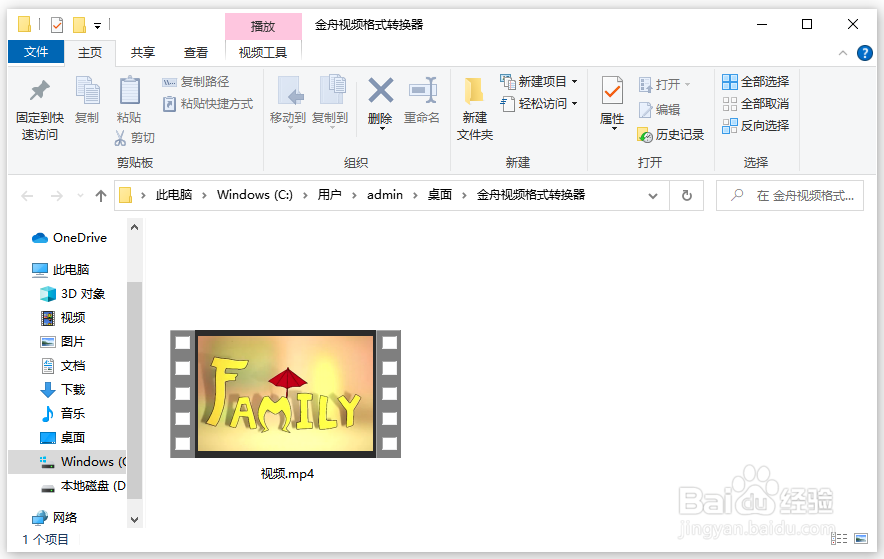Image resolution: width=884 pixels, height=559 pixels.
Task: Click Select all (全部选择)
Action: (x=755, y=82)
